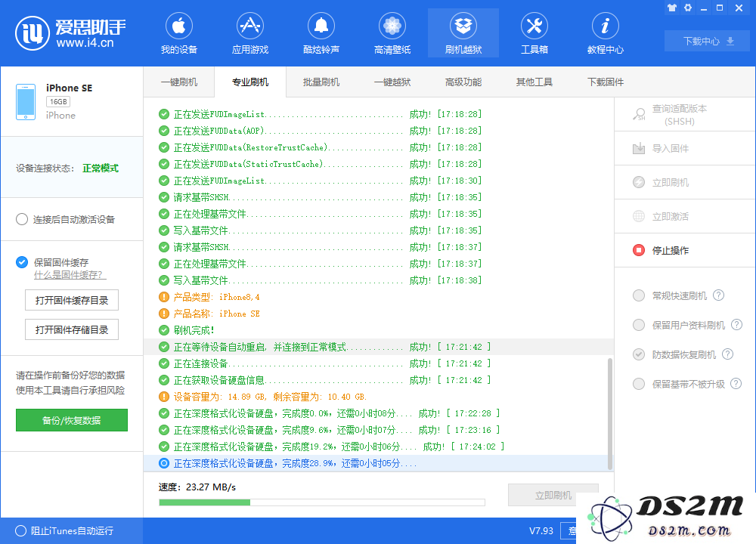Click help icon beside 保留基带不被升级
The image size is (756, 544).
736,384
